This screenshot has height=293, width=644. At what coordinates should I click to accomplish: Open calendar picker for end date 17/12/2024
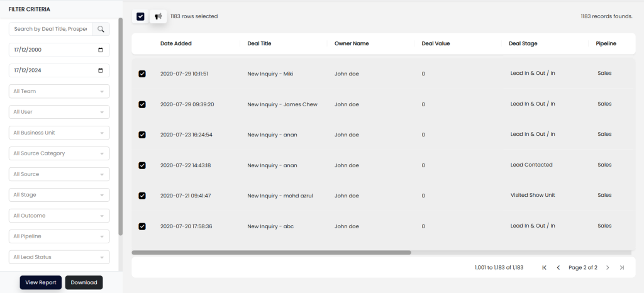(x=101, y=70)
